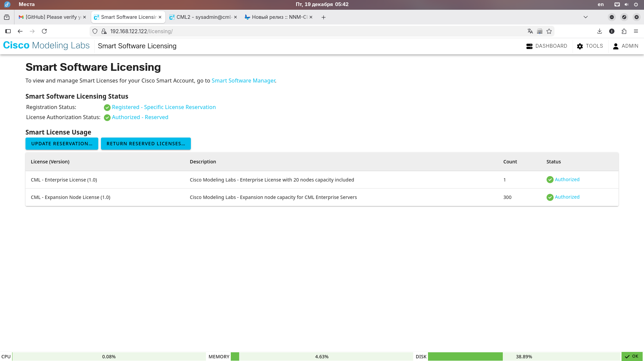Open the DASHBOARD page
The width and height of the screenshot is (644, 361).
coord(547,46)
